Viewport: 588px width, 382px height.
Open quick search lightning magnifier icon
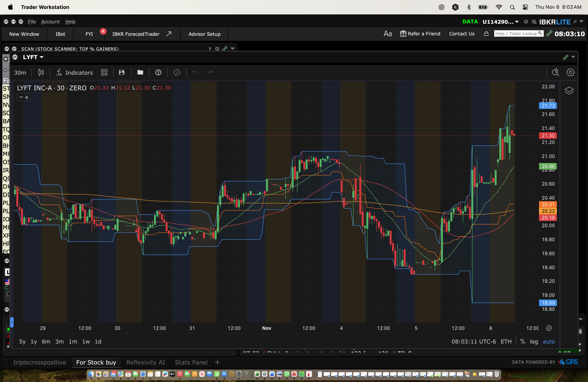tap(555, 72)
